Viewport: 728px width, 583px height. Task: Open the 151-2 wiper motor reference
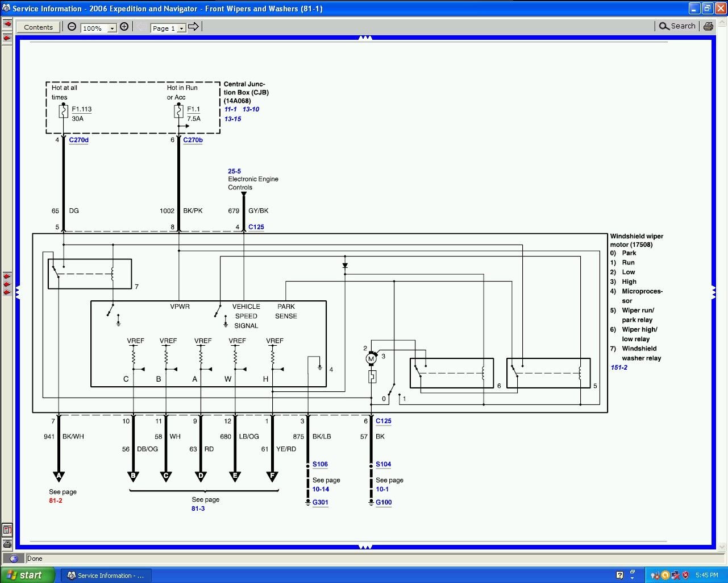[619, 368]
